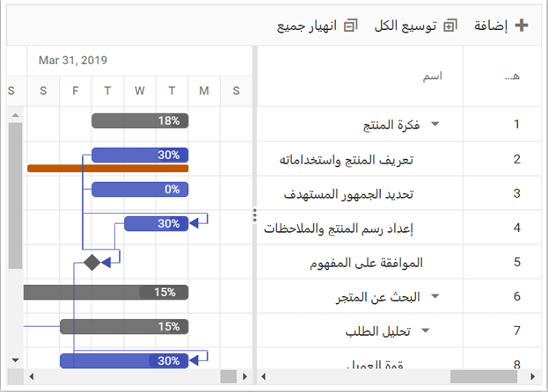This screenshot has width=548, height=392.
Task: Collapse the تحليل الطلب task group
Action: (x=425, y=331)
